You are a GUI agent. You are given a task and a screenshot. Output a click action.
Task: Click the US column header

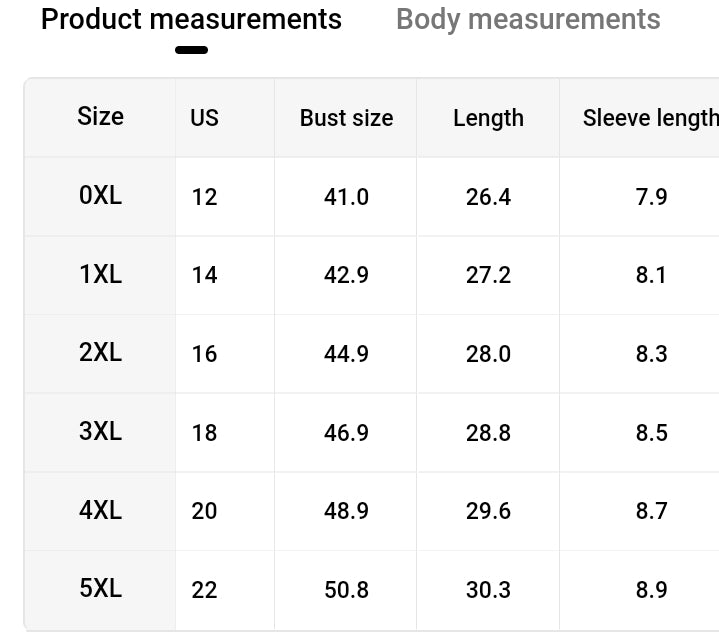[x=204, y=118]
